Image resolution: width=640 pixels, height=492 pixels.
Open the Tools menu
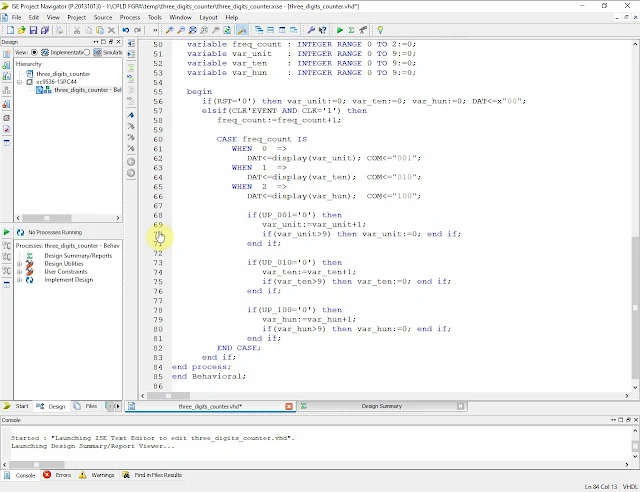155,18
